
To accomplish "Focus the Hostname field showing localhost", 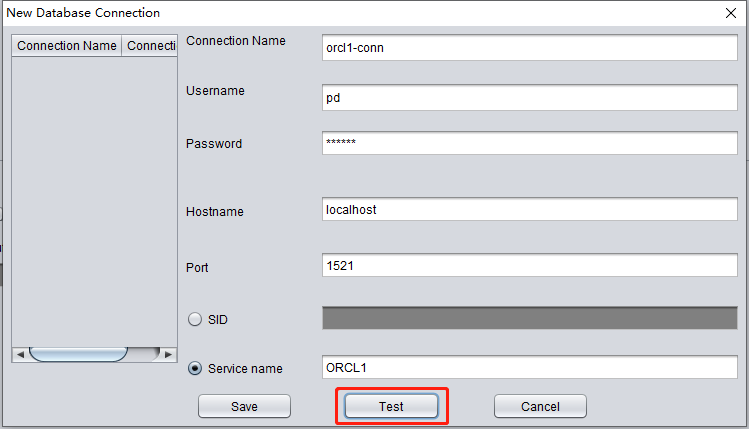I will [x=530, y=209].
